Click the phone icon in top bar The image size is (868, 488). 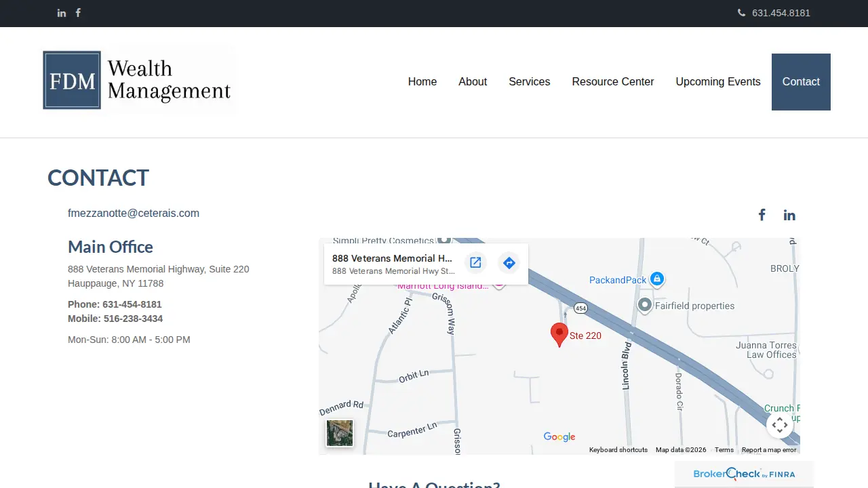click(741, 13)
